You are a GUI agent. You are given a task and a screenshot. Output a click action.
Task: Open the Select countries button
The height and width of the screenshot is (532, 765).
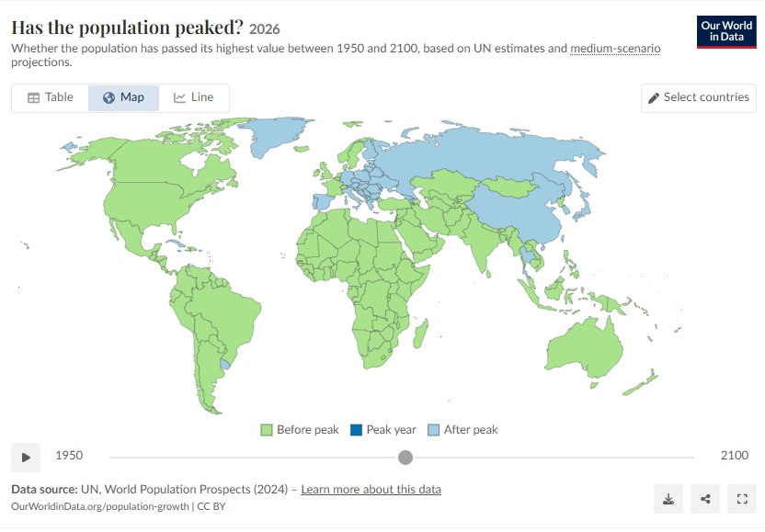[699, 98]
